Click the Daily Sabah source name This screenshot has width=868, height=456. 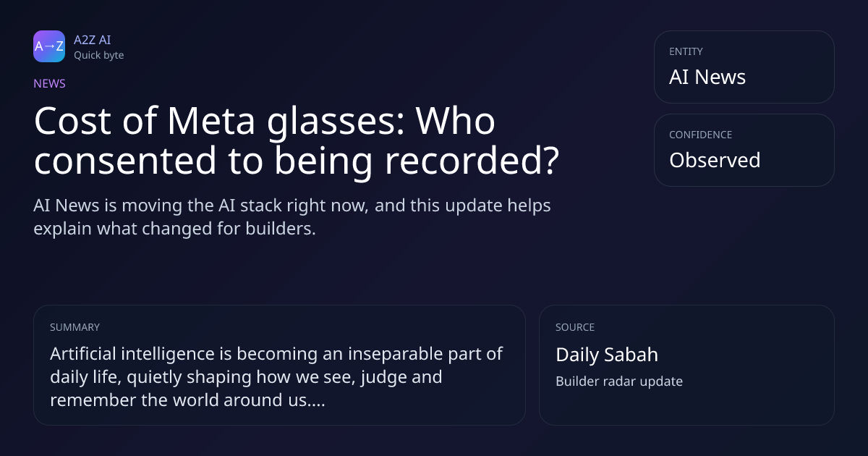tap(607, 355)
